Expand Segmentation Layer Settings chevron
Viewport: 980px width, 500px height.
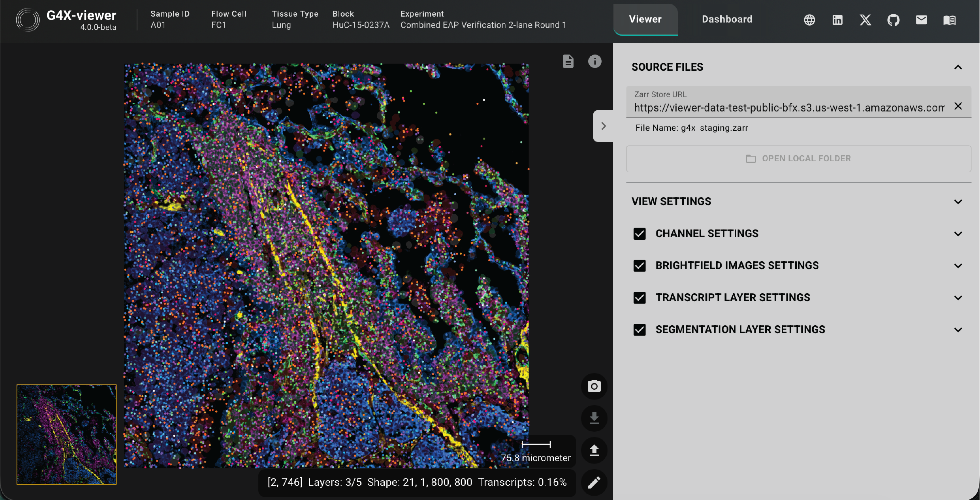pos(958,330)
